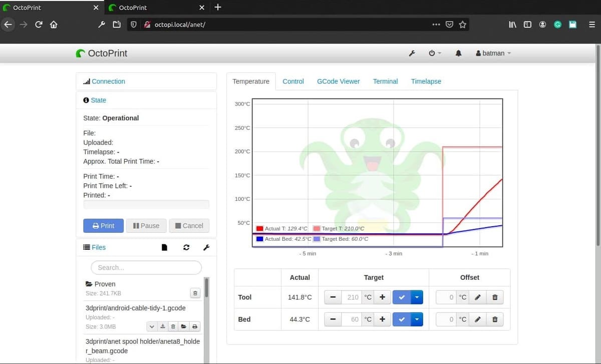
Task: Go to the browser home page
Action: [x=54, y=24]
